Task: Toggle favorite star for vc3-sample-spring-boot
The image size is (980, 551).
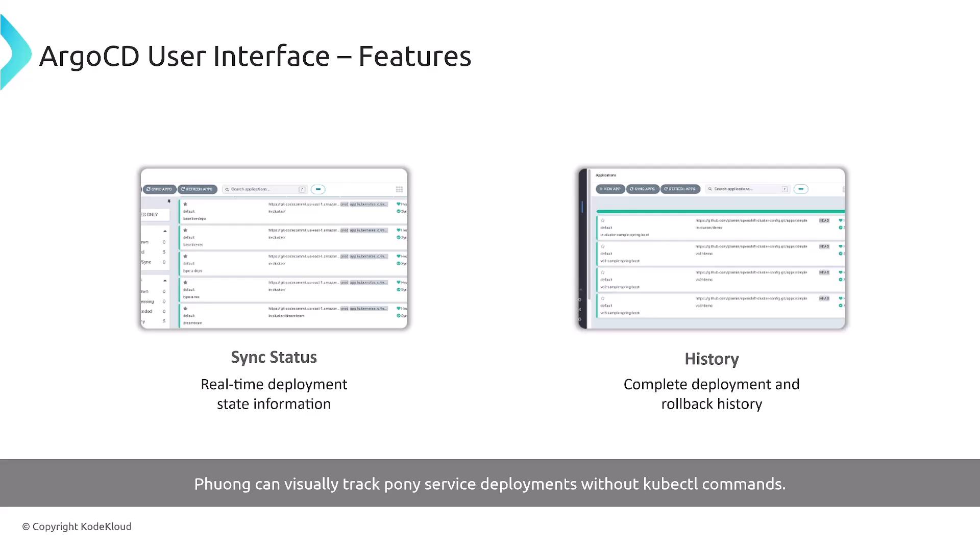Action: pyautogui.click(x=603, y=298)
